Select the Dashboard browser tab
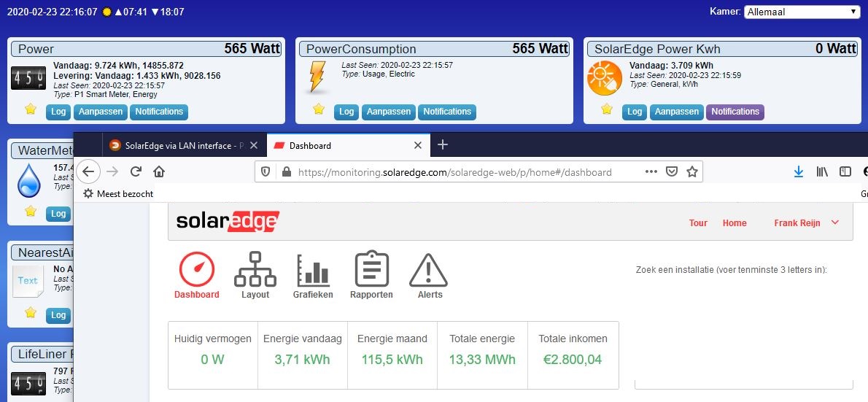868x402 pixels. coord(348,146)
